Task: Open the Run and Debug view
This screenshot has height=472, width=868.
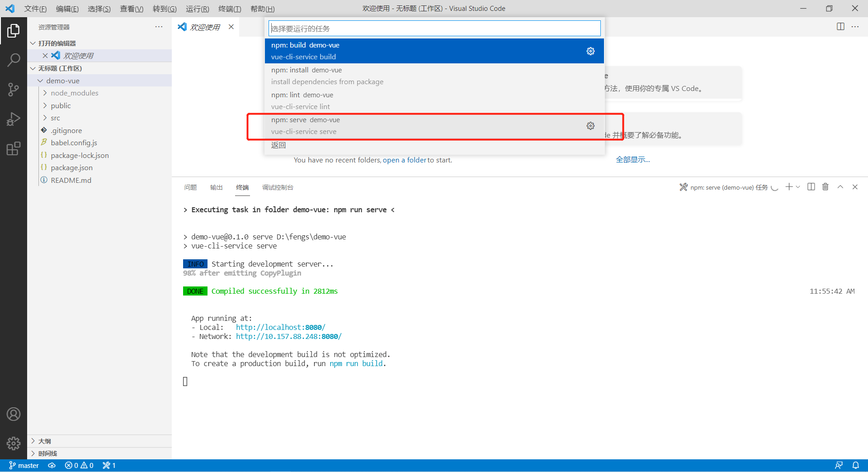Action: 14,119
